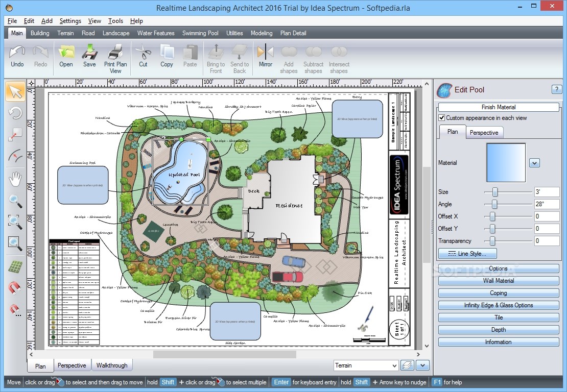Click the Angle value field showing 28°
Viewport: 567px width, 392px height.
pyautogui.click(x=547, y=204)
